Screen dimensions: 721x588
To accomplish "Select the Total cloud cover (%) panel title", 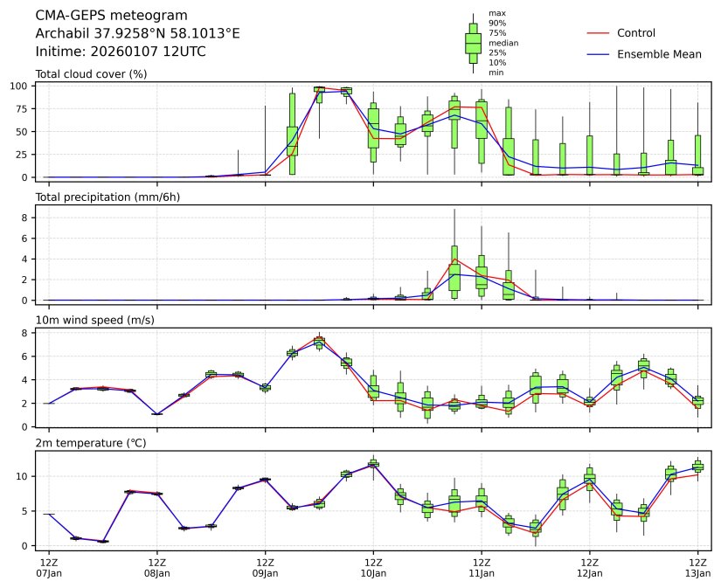I will (x=91, y=73).
